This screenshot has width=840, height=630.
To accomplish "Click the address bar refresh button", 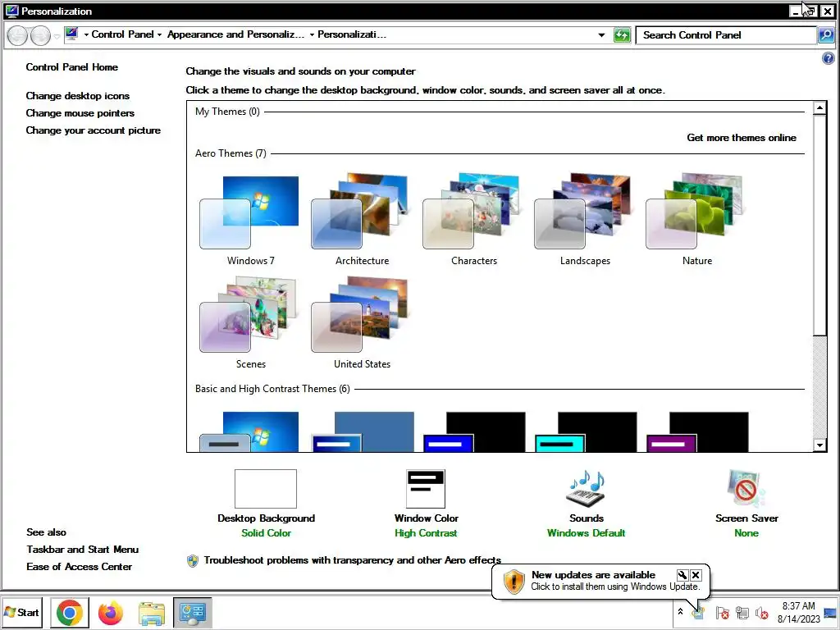I will [x=622, y=35].
